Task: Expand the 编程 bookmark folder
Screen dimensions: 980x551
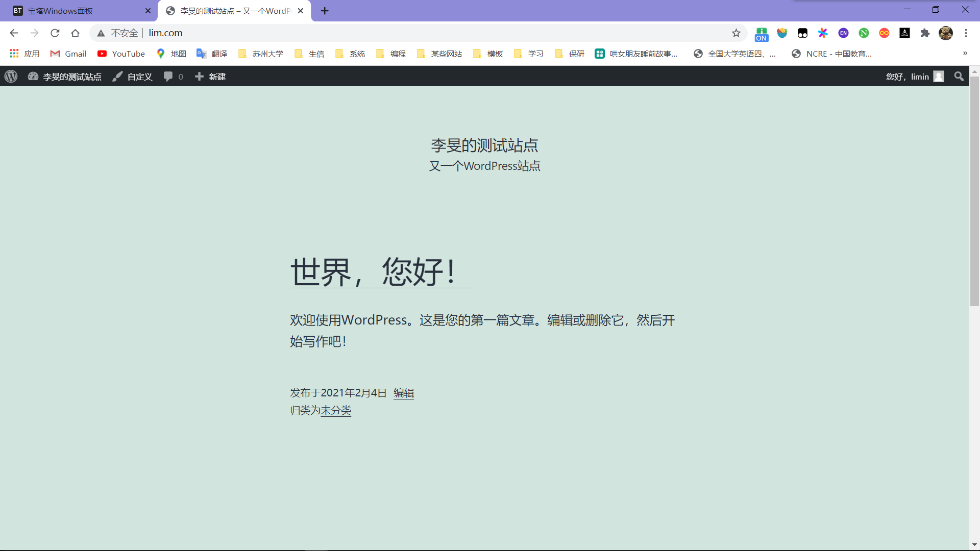Action: [390, 54]
